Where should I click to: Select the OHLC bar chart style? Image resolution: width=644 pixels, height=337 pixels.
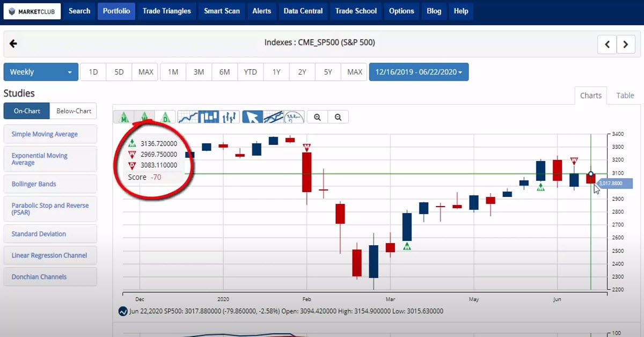229,116
